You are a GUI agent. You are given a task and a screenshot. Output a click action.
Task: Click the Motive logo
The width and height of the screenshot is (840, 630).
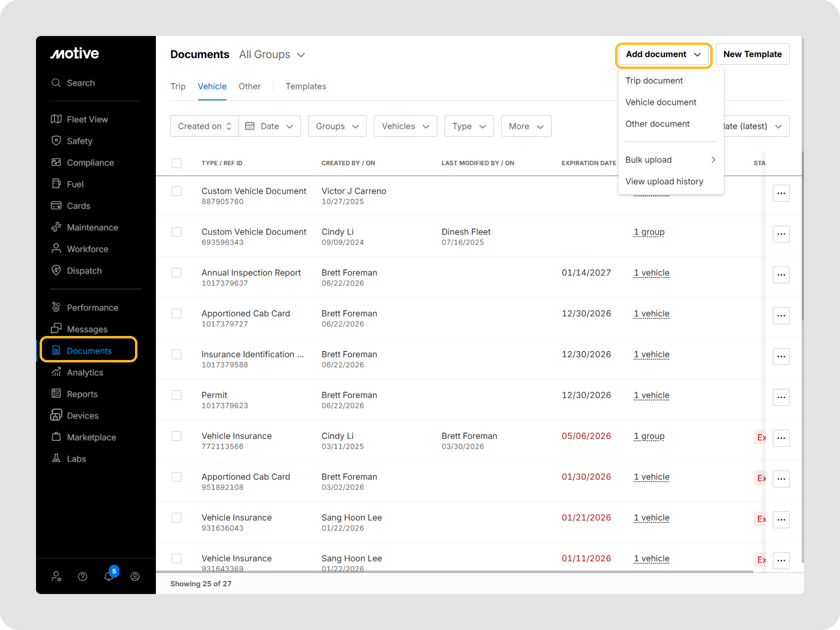(x=75, y=53)
